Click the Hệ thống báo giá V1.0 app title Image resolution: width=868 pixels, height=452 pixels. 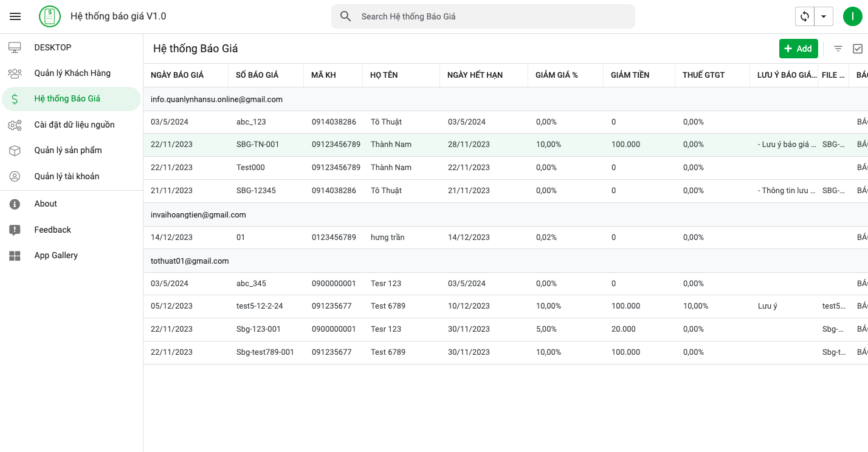119,16
